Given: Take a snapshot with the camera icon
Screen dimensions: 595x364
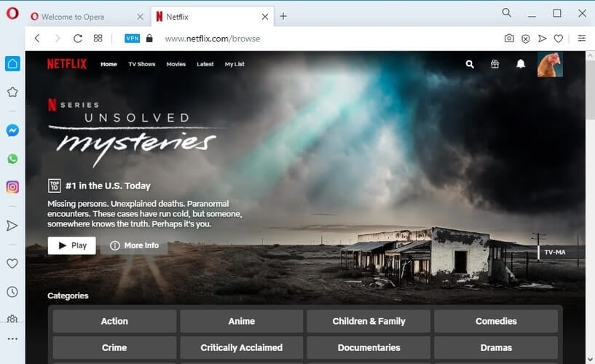Looking at the screenshot, I should pyautogui.click(x=509, y=39).
